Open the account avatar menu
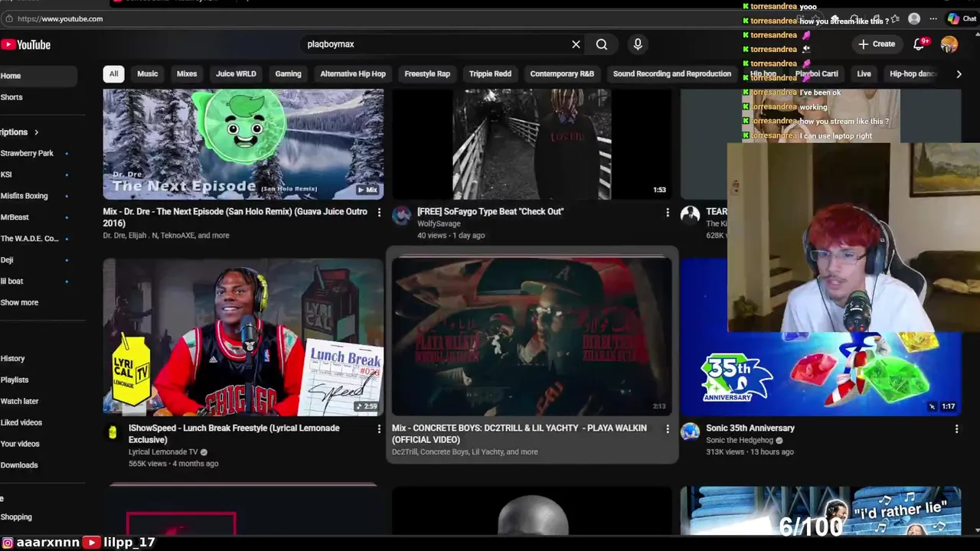 click(949, 44)
